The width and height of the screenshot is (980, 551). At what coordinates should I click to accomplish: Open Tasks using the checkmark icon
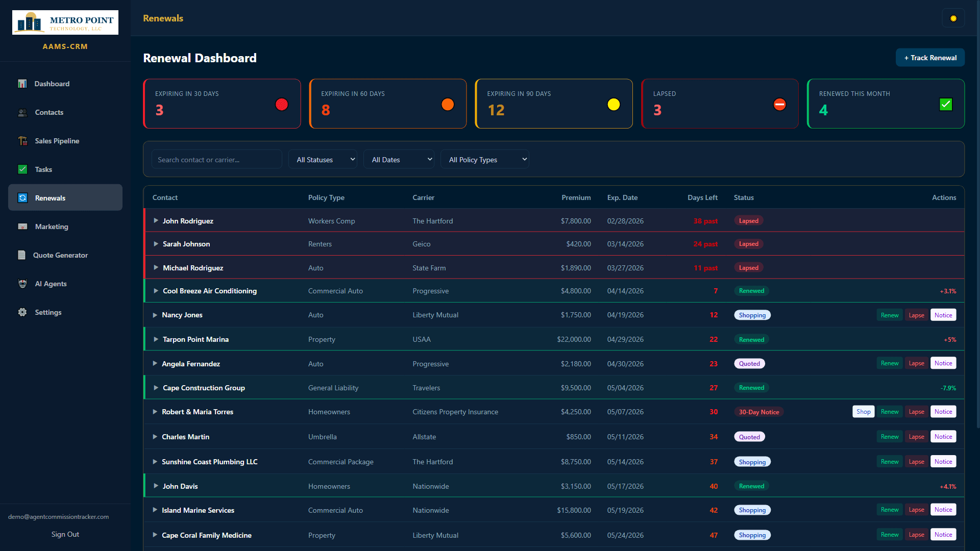coord(22,169)
